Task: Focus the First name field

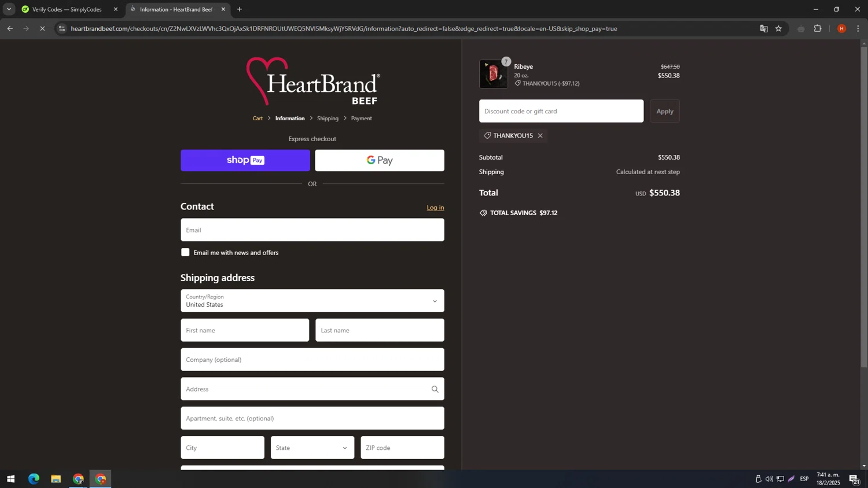Action: (x=245, y=330)
